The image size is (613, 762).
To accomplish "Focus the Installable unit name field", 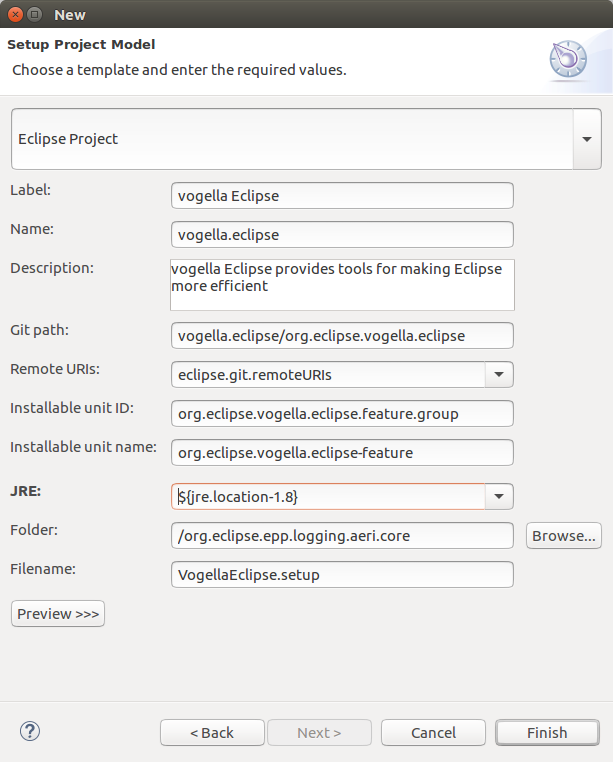I will [x=342, y=452].
